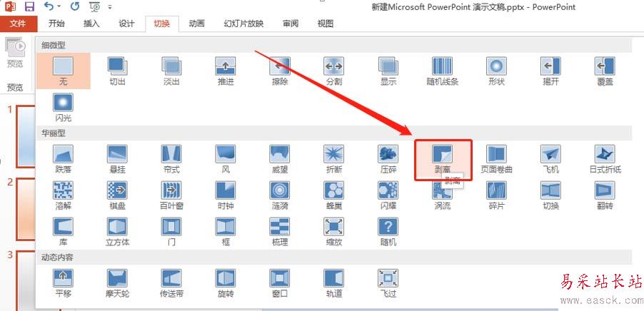Select the 无 (None) transition
644x311 pixels.
(x=64, y=71)
